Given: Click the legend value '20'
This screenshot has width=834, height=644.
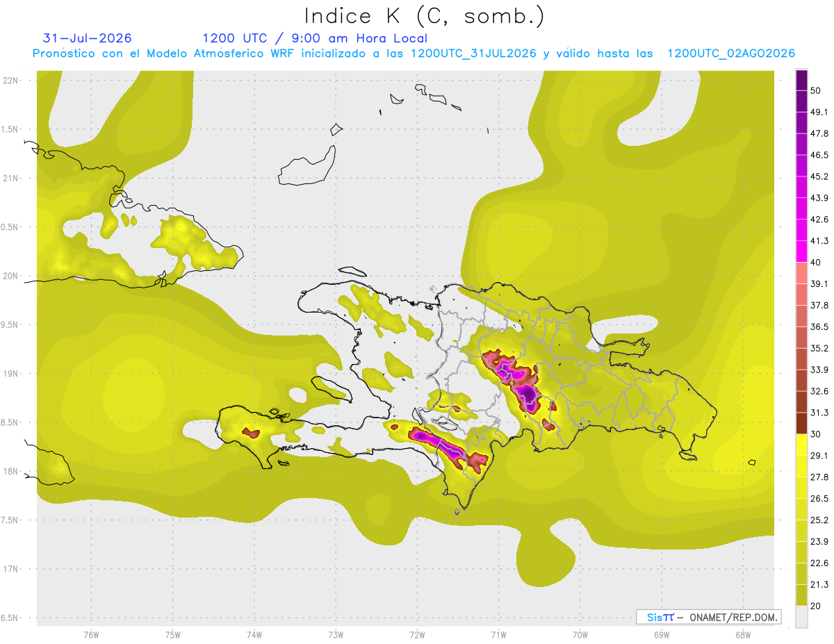Looking at the screenshot, I should pos(815,606).
